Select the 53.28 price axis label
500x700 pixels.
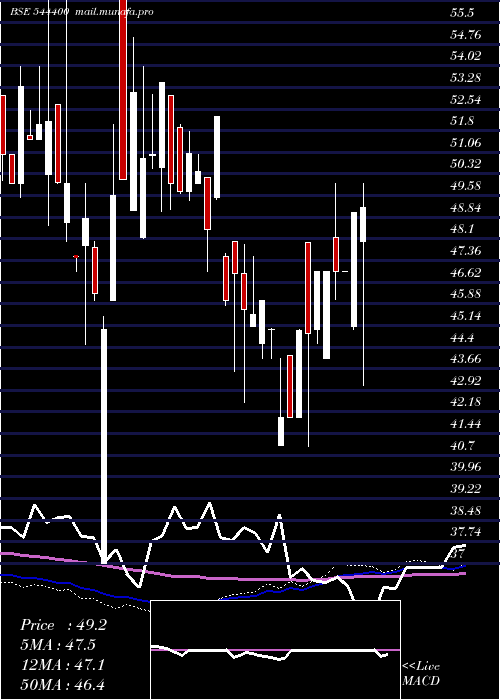coord(466,78)
